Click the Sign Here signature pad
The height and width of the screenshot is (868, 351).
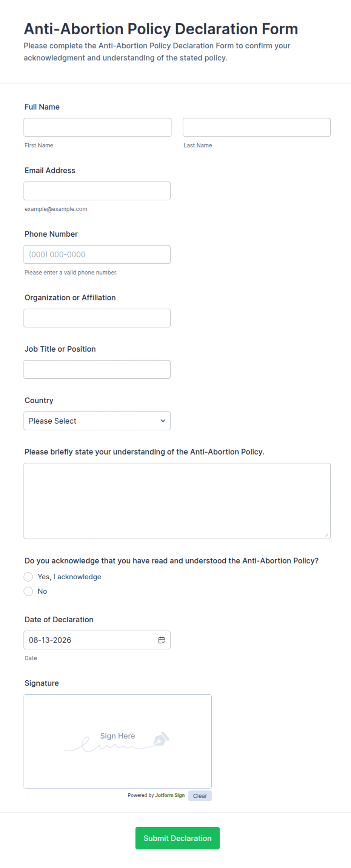(118, 741)
